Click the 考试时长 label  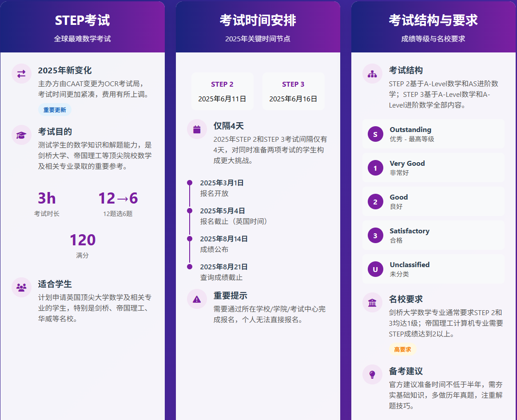click(x=47, y=214)
